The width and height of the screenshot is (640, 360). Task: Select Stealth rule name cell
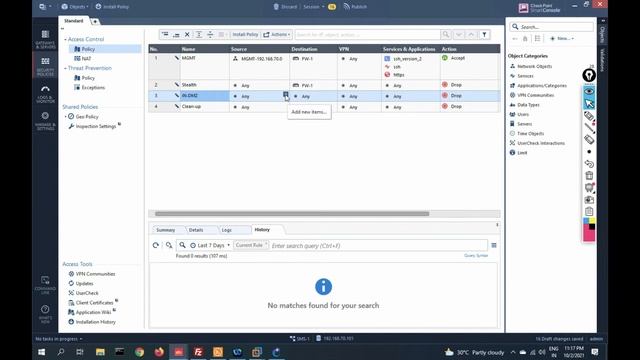(204, 85)
